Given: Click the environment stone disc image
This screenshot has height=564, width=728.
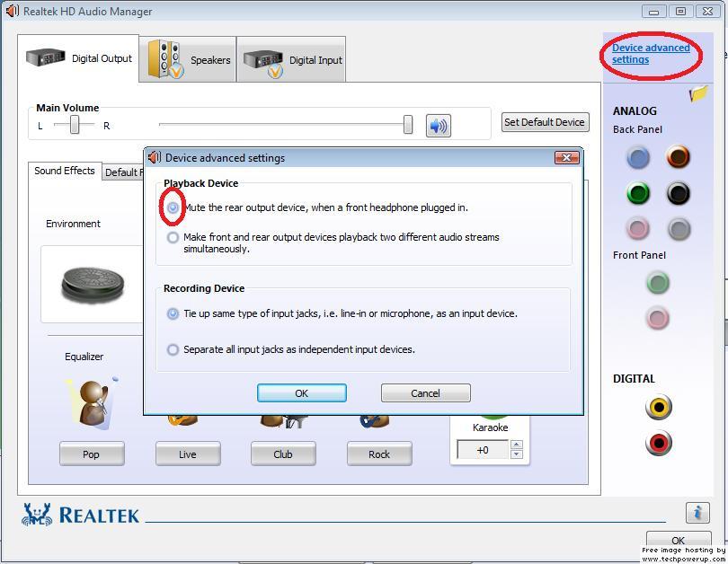Looking at the screenshot, I should point(93,284).
